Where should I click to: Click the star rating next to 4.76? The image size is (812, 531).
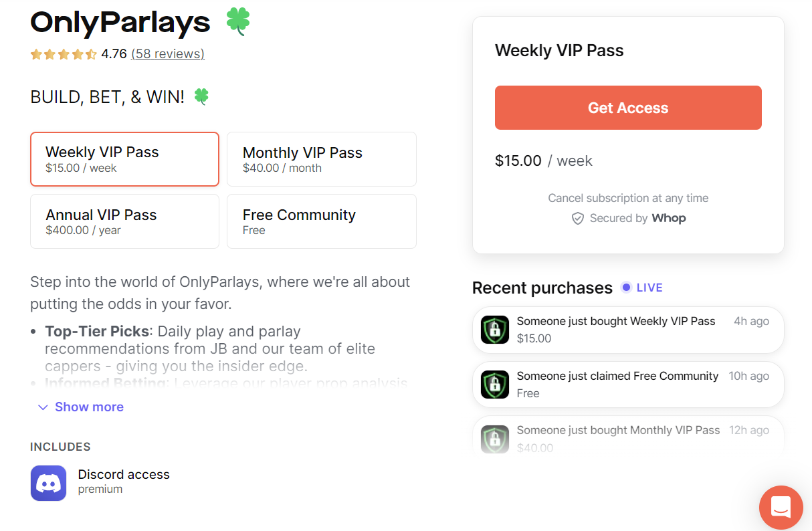click(x=64, y=54)
